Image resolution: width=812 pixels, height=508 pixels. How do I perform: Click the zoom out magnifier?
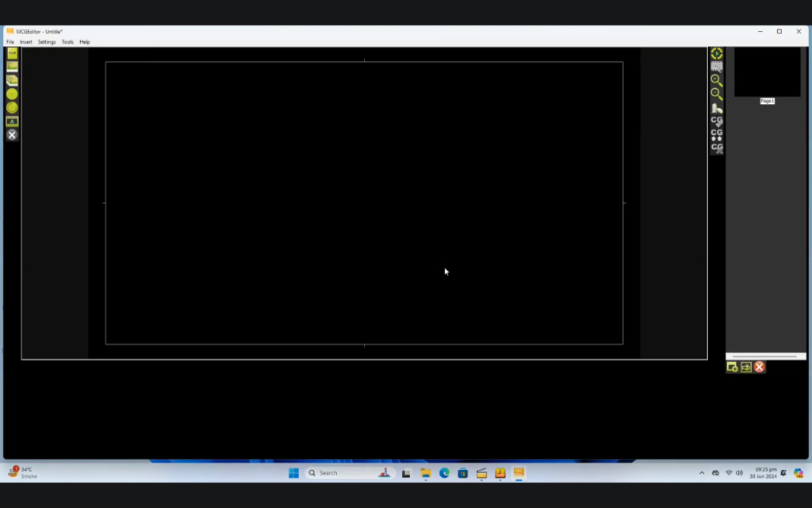(717, 94)
